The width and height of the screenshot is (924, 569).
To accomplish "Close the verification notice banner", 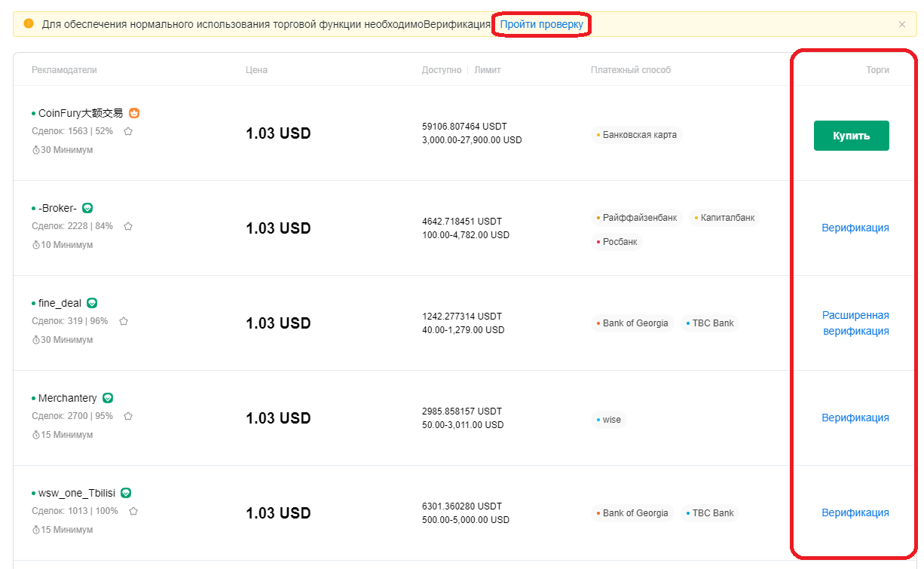I will pyautogui.click(x=902, y=24).
